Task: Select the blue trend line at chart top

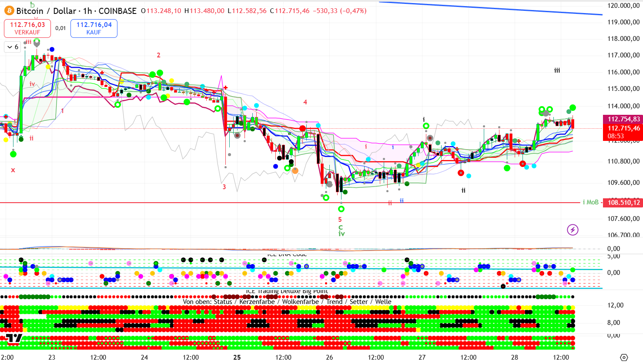Action: click(x=492, y=8)
